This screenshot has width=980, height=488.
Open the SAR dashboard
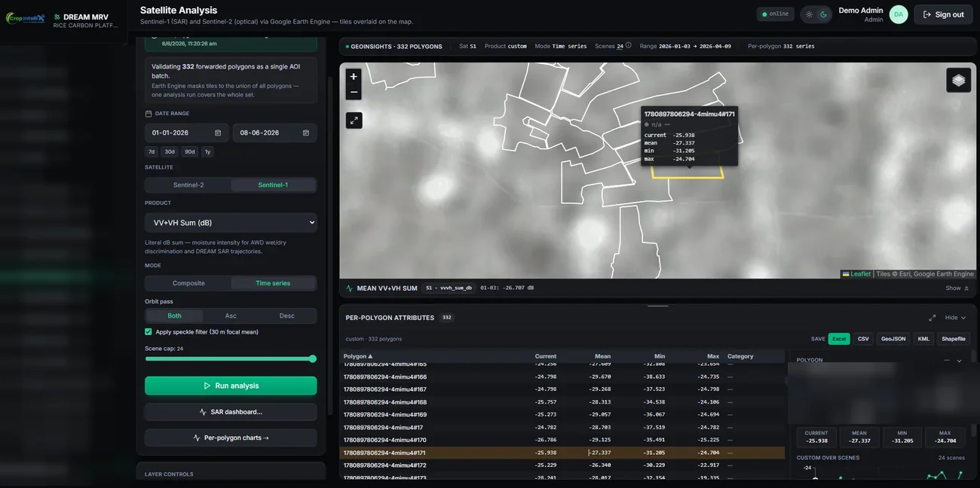coord(231,412)
